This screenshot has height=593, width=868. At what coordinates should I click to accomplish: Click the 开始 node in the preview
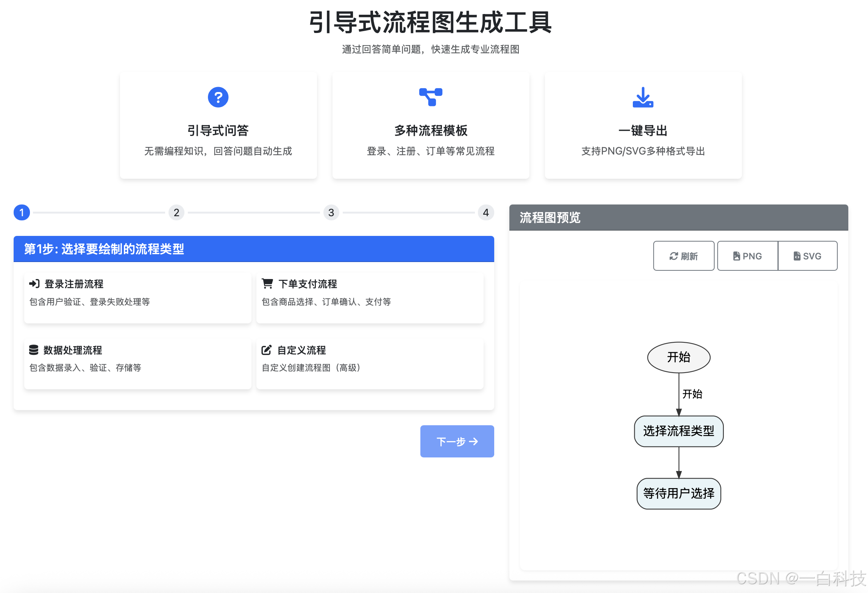coord(678,357)
